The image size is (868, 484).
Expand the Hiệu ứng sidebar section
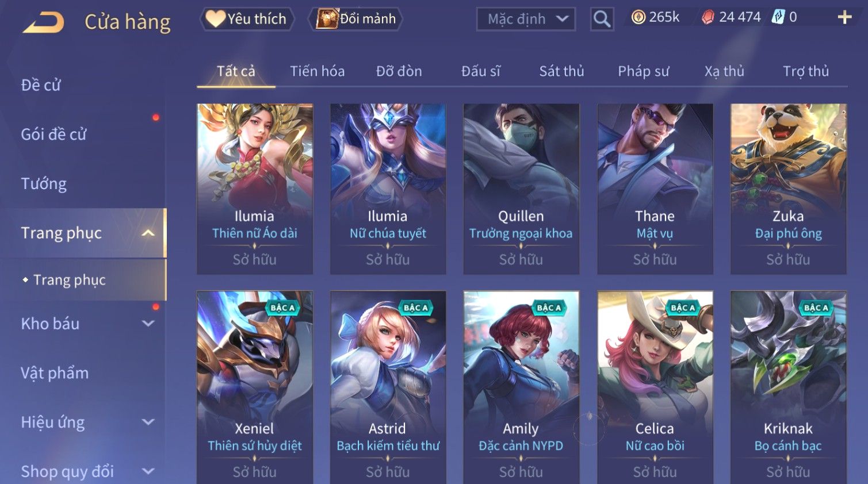(148, 422)
